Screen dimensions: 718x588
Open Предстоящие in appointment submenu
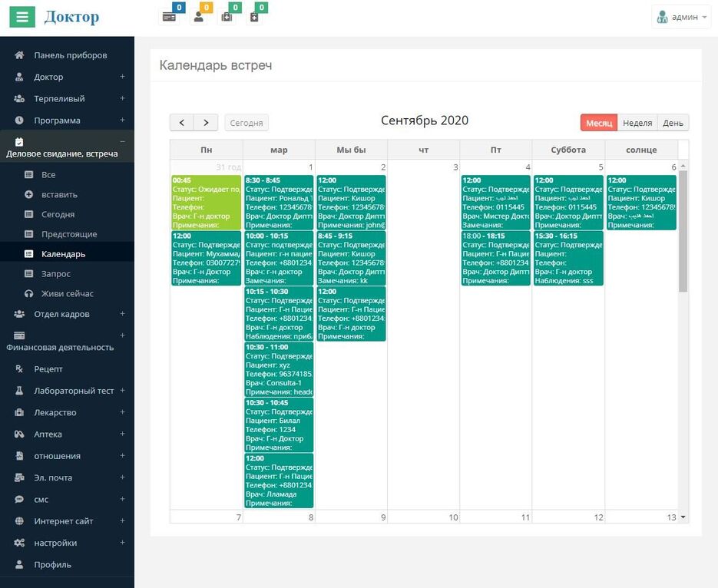68,234
